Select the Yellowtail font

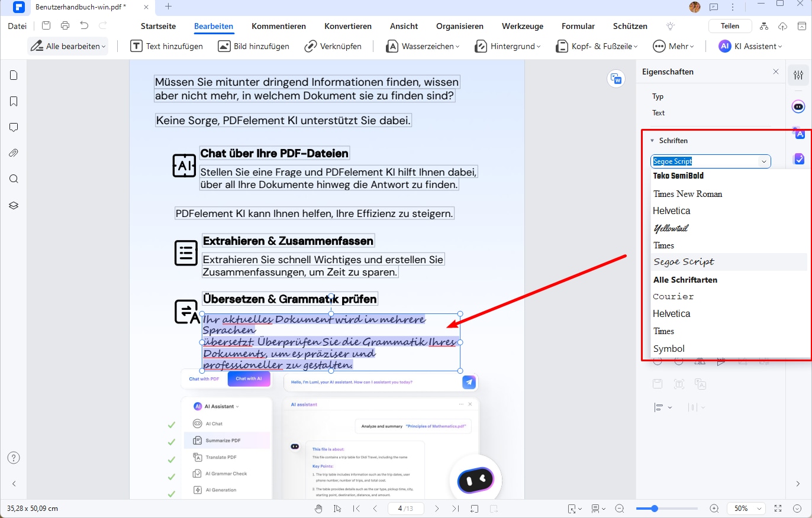[670, 228]
